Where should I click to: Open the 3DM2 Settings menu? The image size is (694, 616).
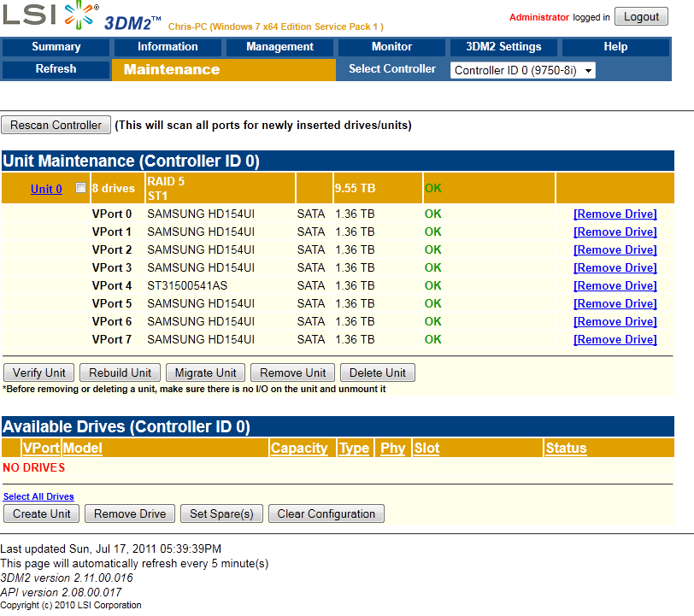click(503, 47)
